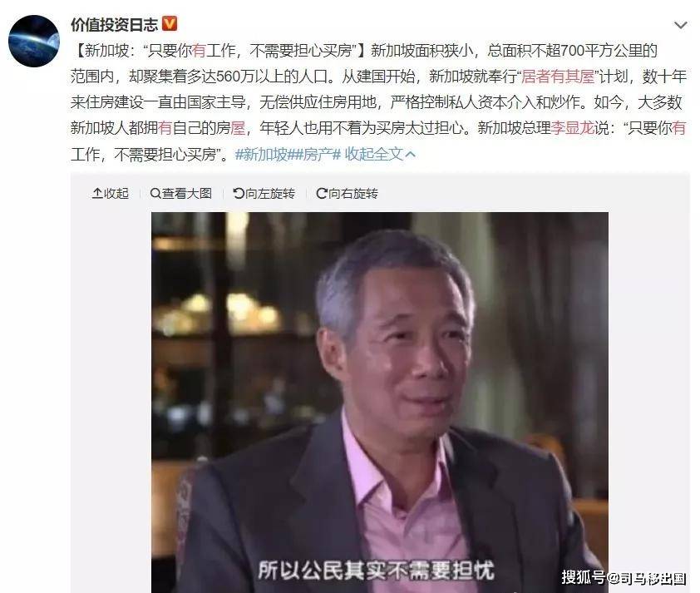Click the 搜狐号@司马移出国 watermark
Screen dimensions: 700x593
(x=624, y=578)
